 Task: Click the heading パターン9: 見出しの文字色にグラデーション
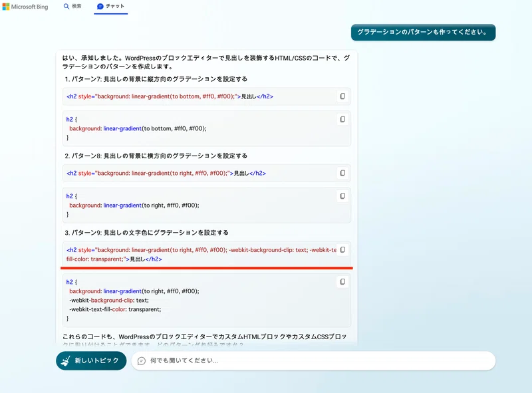[x=146, y=233]
